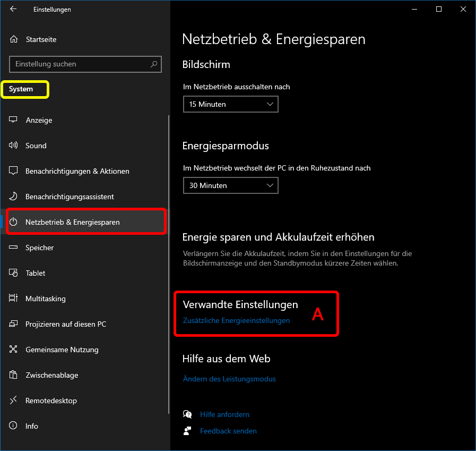This screenshot has height=451, width=476.
Task: Click the Speicher drive icon
Action: 14,248
